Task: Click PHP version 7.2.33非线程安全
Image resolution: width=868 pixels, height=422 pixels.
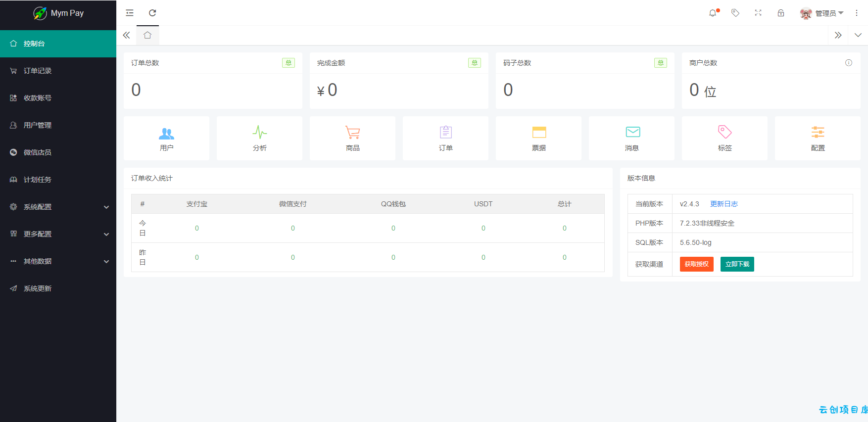Action: pos(707,223)
